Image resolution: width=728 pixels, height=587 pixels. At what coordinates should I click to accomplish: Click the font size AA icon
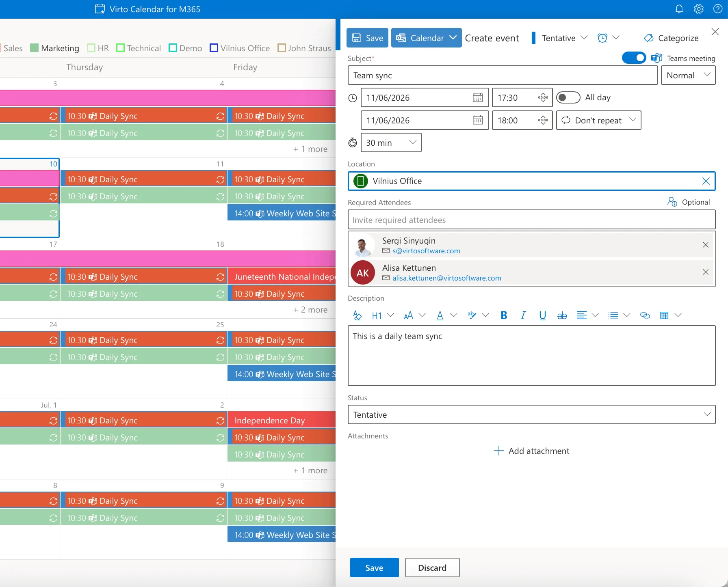[x=408, y=315]
